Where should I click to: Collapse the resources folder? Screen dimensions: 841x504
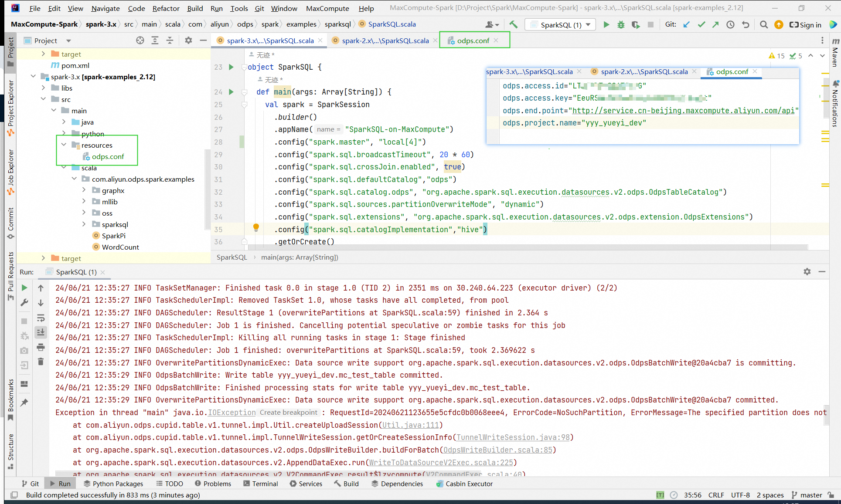(64, 145)
